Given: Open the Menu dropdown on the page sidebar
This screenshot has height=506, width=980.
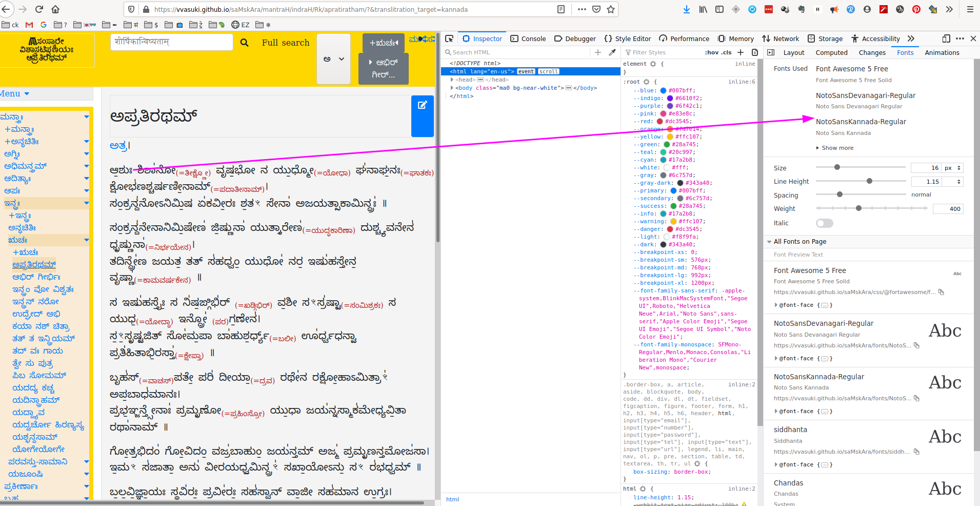Looking at the screenshot, I should point(15,94).
